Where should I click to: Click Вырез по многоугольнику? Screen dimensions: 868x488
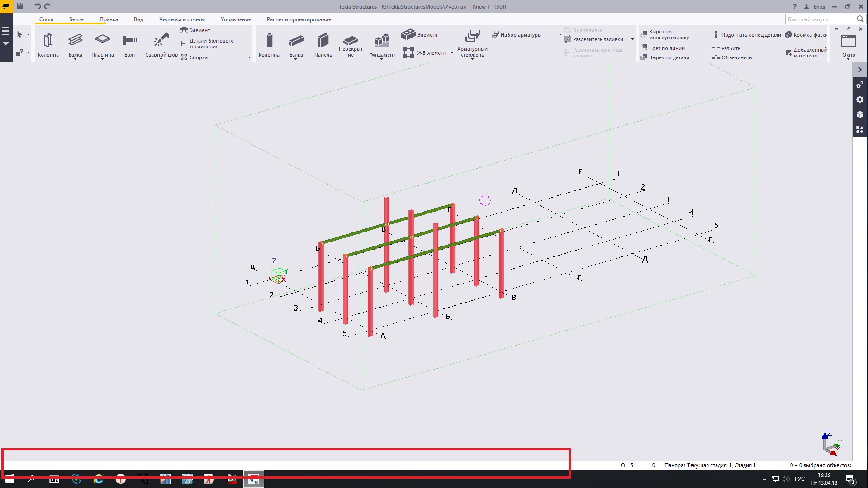pyautogui.click(x=664, y=35)
